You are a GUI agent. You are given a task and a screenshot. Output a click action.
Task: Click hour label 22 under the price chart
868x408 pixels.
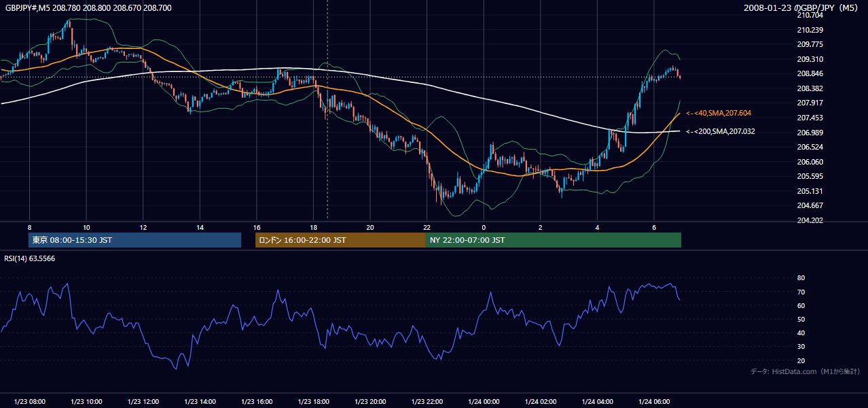pos(427,227)
